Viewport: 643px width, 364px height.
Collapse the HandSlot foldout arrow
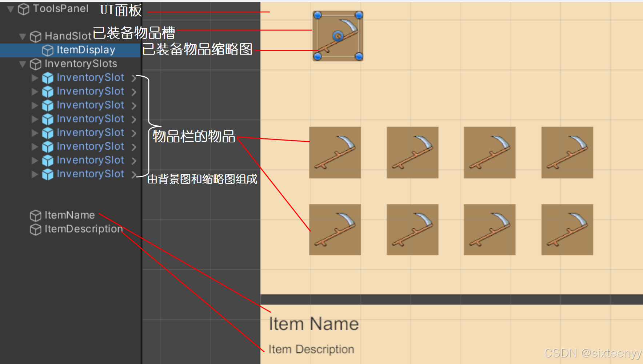point(23,36)
